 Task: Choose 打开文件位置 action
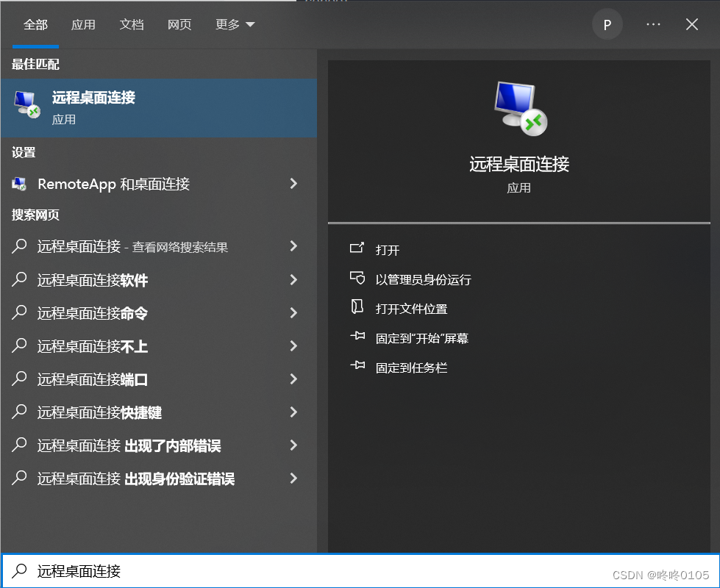411,309
